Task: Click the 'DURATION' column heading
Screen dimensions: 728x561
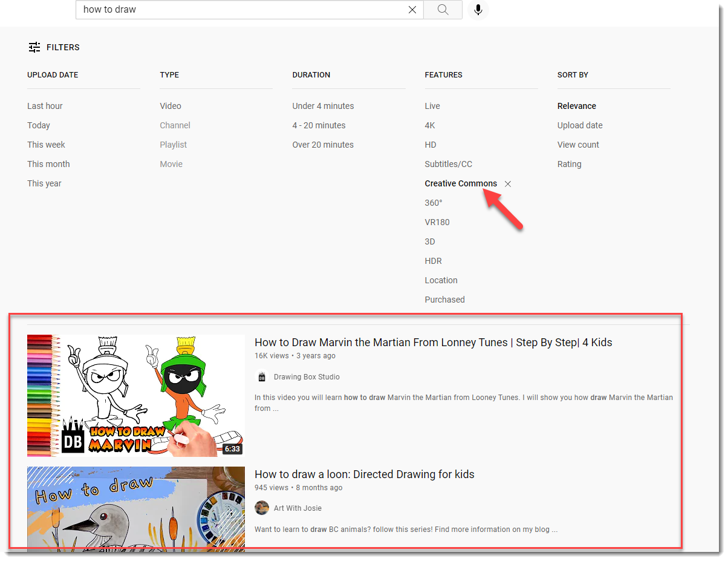Action: click(311, 75)
